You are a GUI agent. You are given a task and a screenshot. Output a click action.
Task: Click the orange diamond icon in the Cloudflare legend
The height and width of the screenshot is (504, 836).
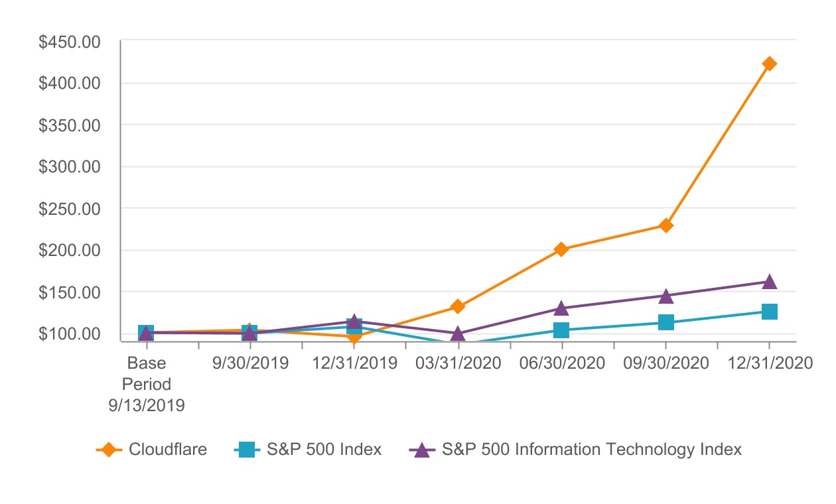[110, 450]
